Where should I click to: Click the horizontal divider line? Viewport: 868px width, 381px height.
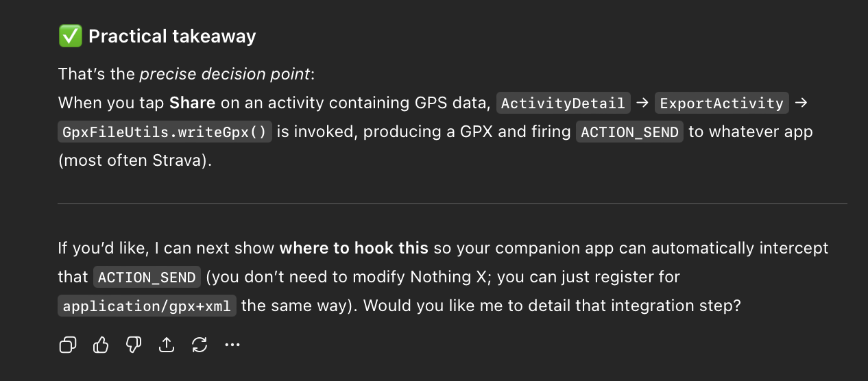453,204
